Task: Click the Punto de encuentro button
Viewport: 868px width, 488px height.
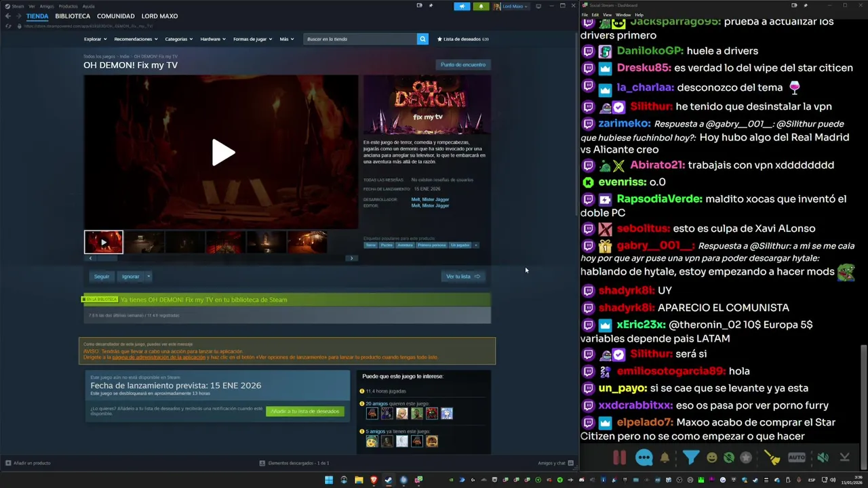Action: pyautogui.click(x=463, y=64)
